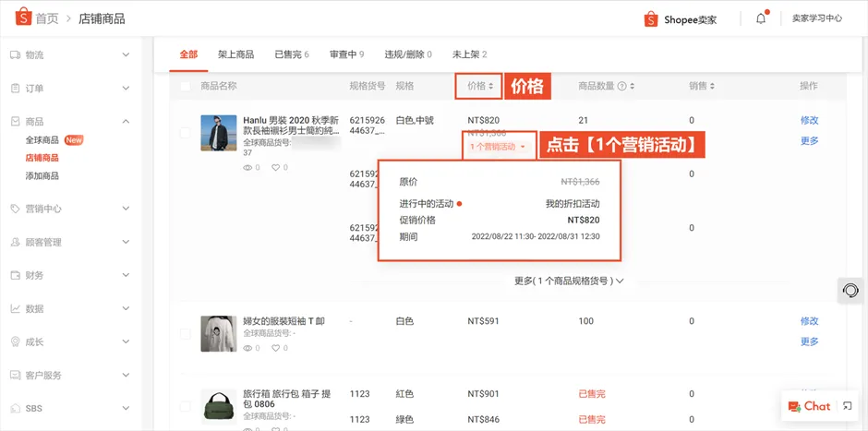Click 更多 for the Hanlu product row
Image resolution: width=868 pixels, height=431 pixels.
coord(809,140)
